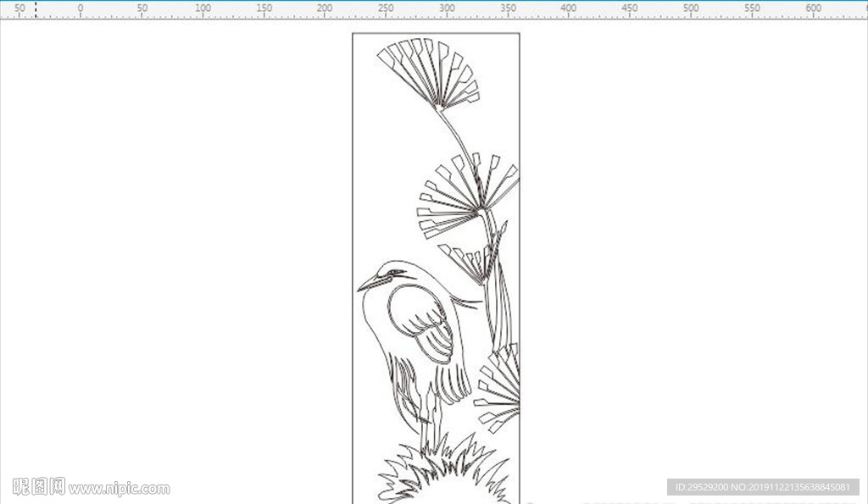Screen dimensions: 868x504
Task: Click the 600 mark on the ruler
Action: (813, 8)
